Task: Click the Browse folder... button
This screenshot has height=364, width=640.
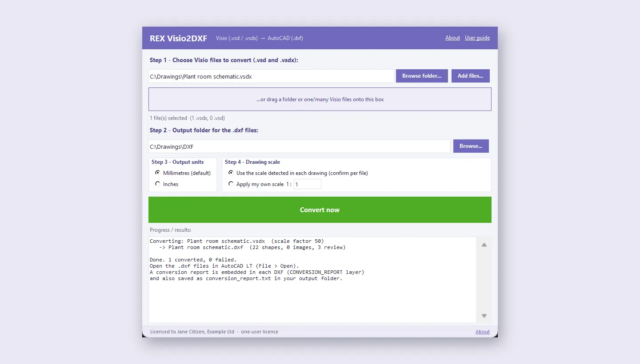Action: tap(422, 76)
